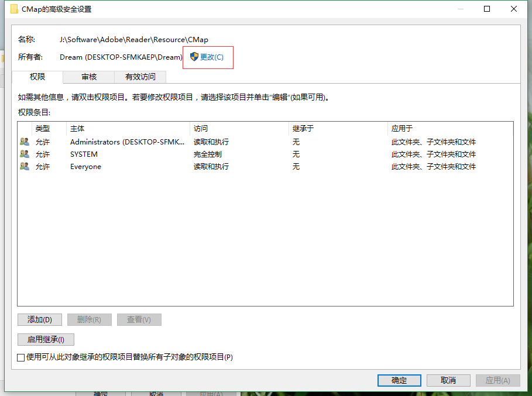This screenshot has width=532, height=396.
Task: Select the SYSTEM principal entry
Action: click(84, 154)
